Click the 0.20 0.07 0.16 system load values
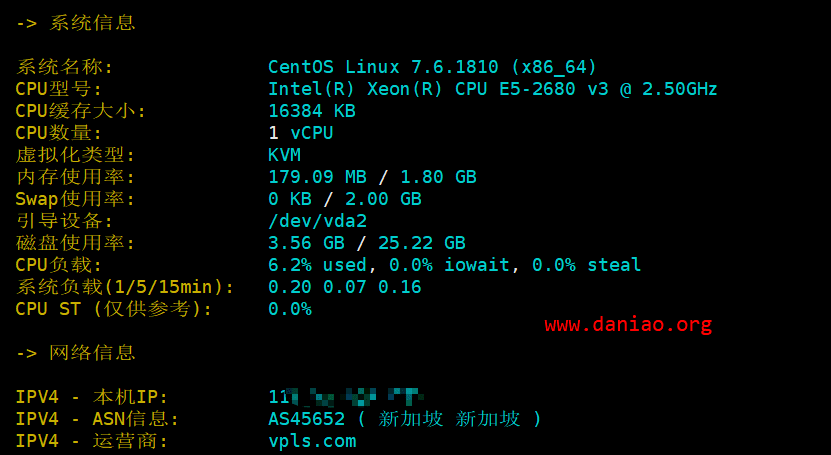The image size is (831, 455). coord(344,287)
